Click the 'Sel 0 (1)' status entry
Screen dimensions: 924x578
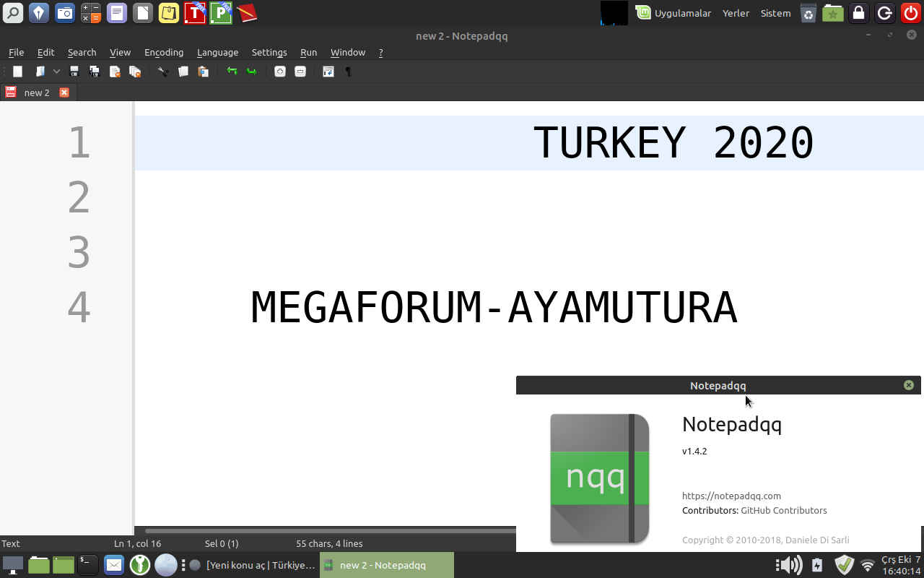[x=222, y=543]
